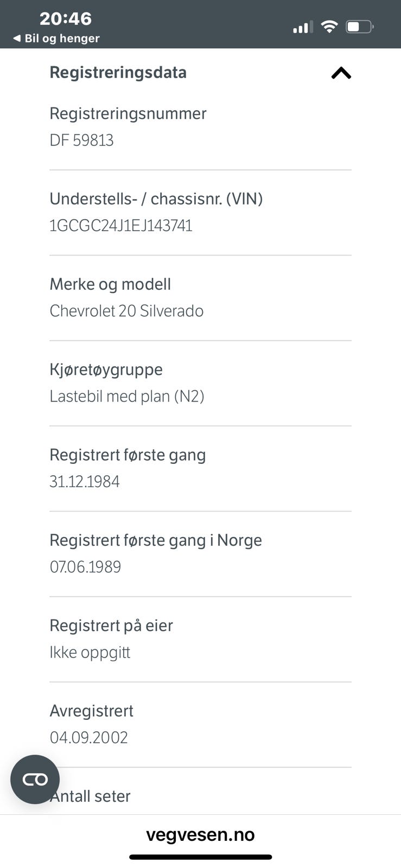The height and width of the screenshot is (868, 401).
Task: Tap the Norway registration date 07.06.1989
Action: (85, 567)
